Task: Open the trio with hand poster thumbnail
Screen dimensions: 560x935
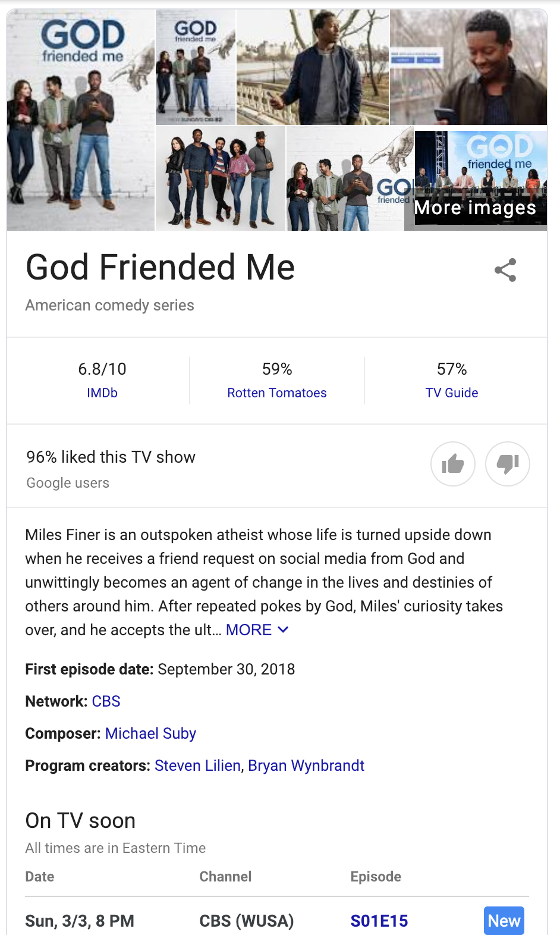Action: (x=350, y=178)
